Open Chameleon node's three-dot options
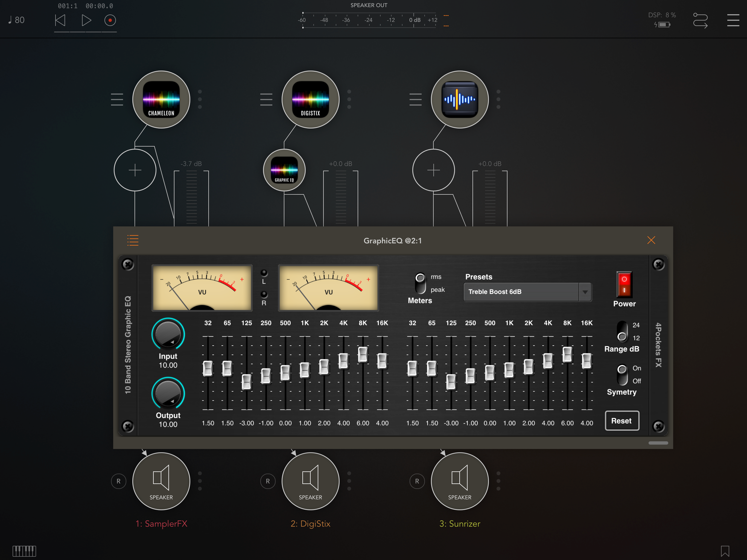747x560 pixels. 200,99
